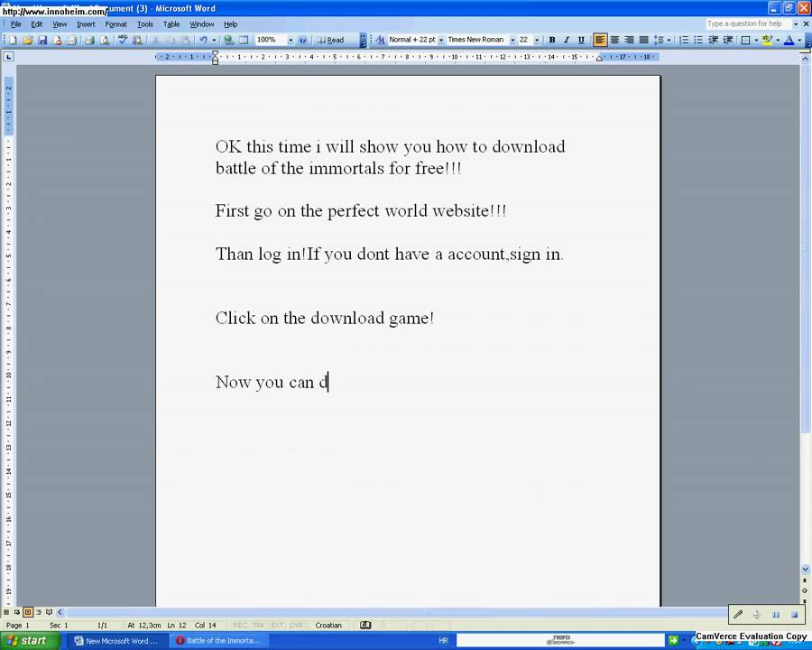Image resolution: width=812 pixels, height=650 pixels.
Task: Open the Table menu
Action: tap(171, 23)
